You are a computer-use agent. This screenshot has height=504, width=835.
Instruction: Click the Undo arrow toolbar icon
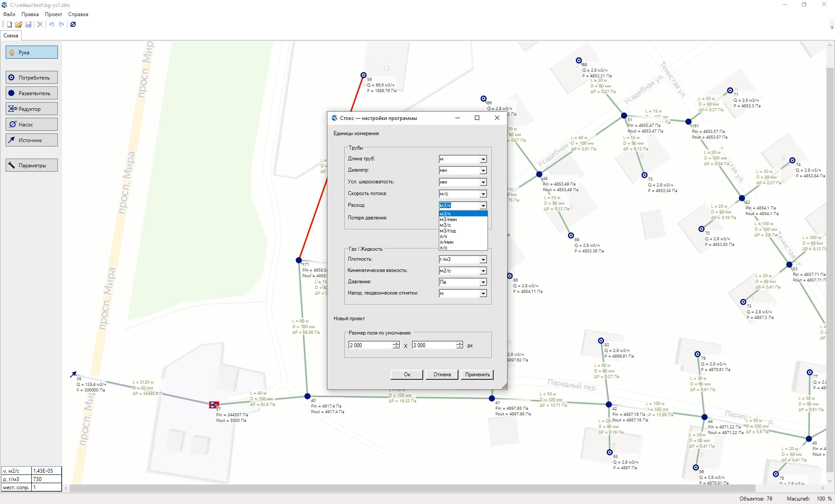(51, 24)
